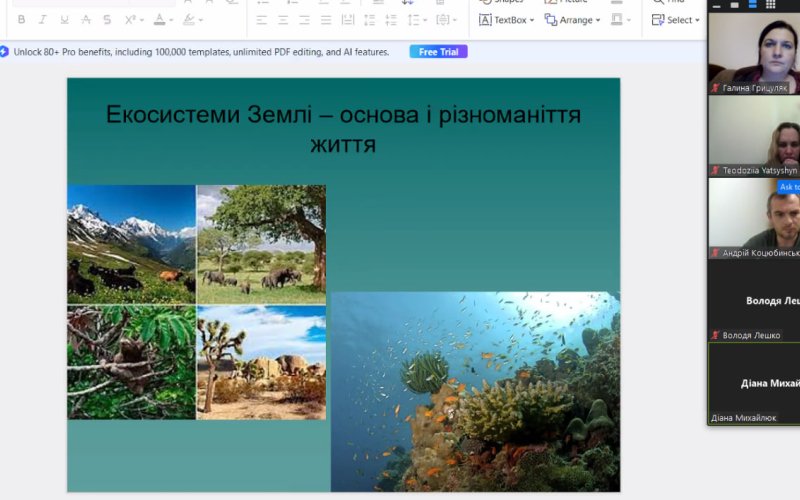The width and height of the screenshot is (800, 500).
Task: Minimize the Zoom video panel
Action: click(716, 6)
